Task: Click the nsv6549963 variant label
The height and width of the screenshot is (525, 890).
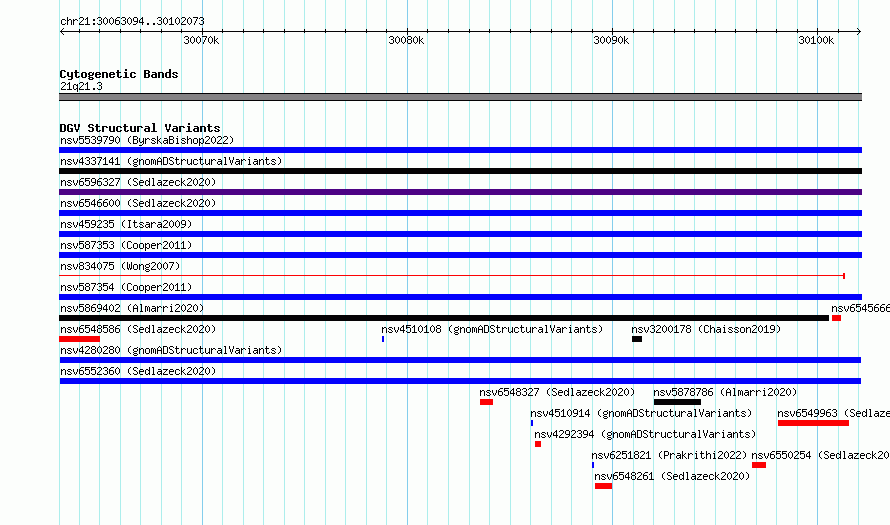Action: click(x=833, y=413)
